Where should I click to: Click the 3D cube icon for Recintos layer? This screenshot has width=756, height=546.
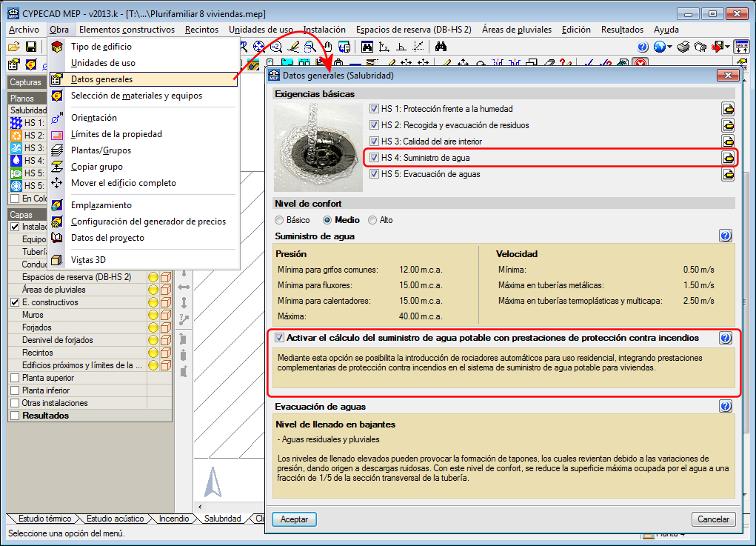[166, 353]
